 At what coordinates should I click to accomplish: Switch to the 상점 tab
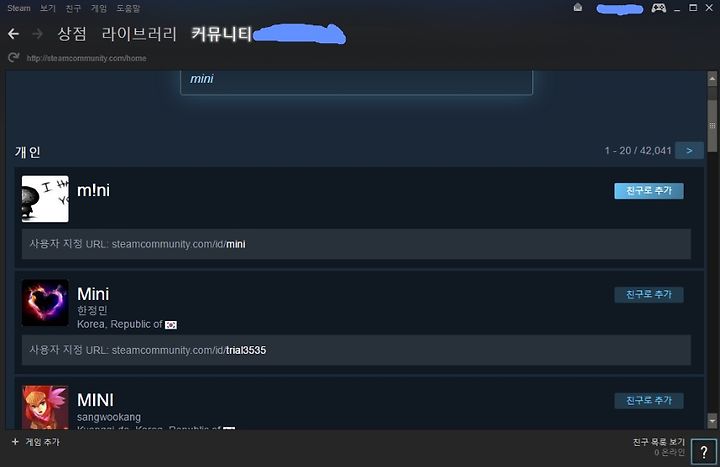[x=72, y=34]
